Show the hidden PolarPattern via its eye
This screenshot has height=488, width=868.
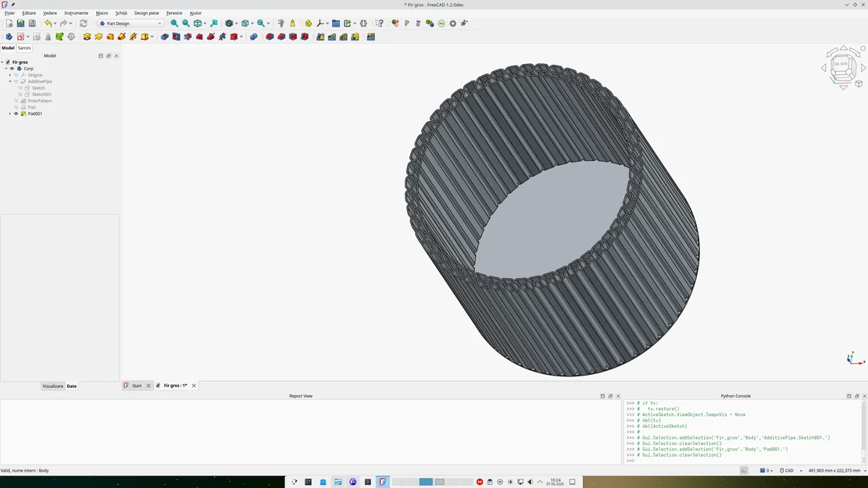click(x=16, y=101)
